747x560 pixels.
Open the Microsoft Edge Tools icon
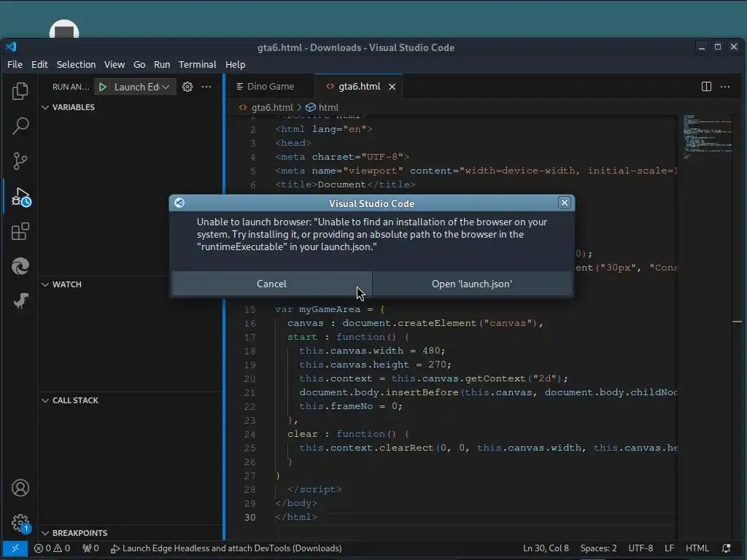point(20,266)
